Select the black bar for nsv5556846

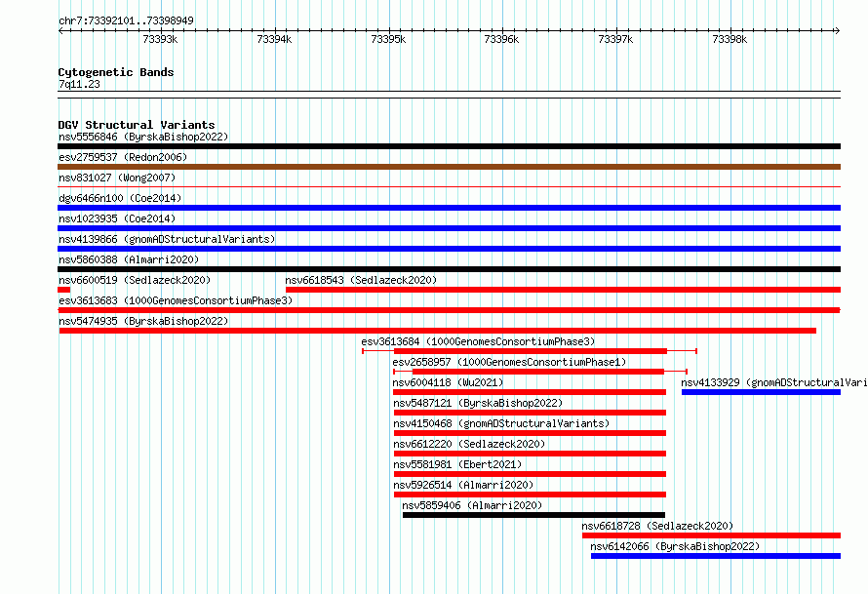pyautogui.click(x=449, y=146)
